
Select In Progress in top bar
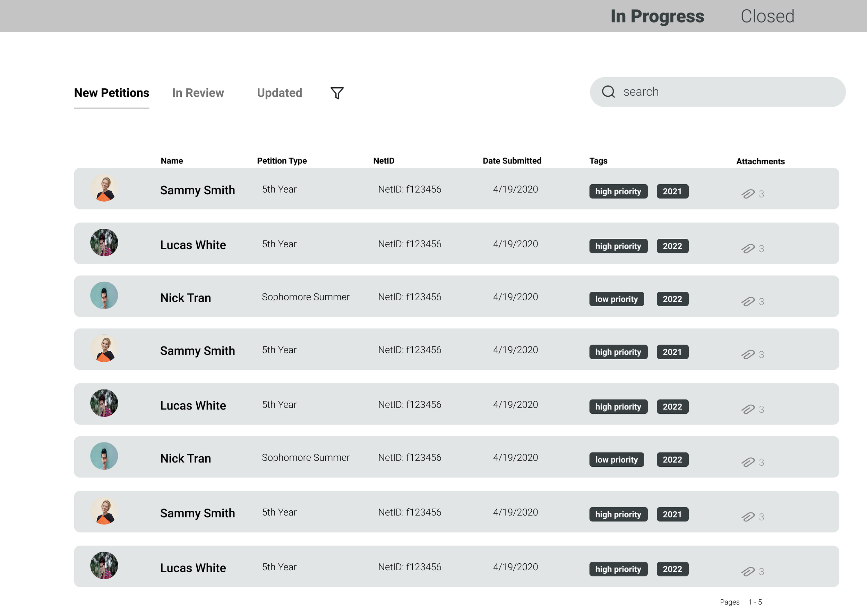(657, 16)
